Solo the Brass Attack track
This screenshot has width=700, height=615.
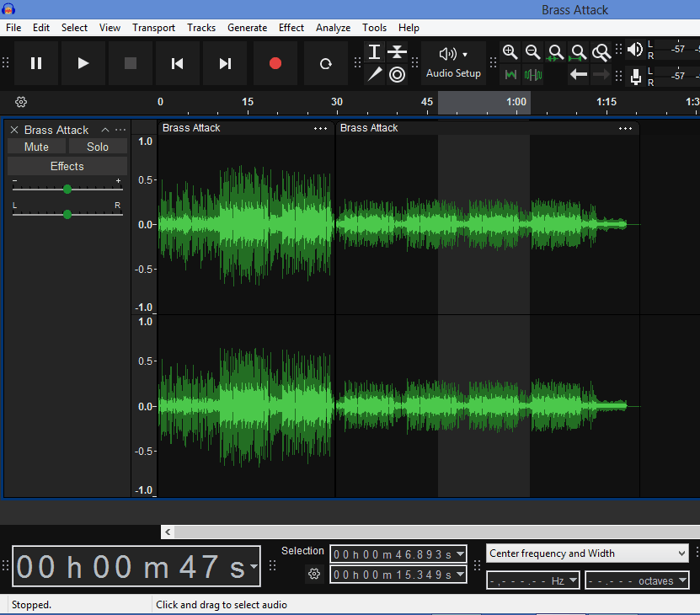pyautogui.click(x=98, y=147)
